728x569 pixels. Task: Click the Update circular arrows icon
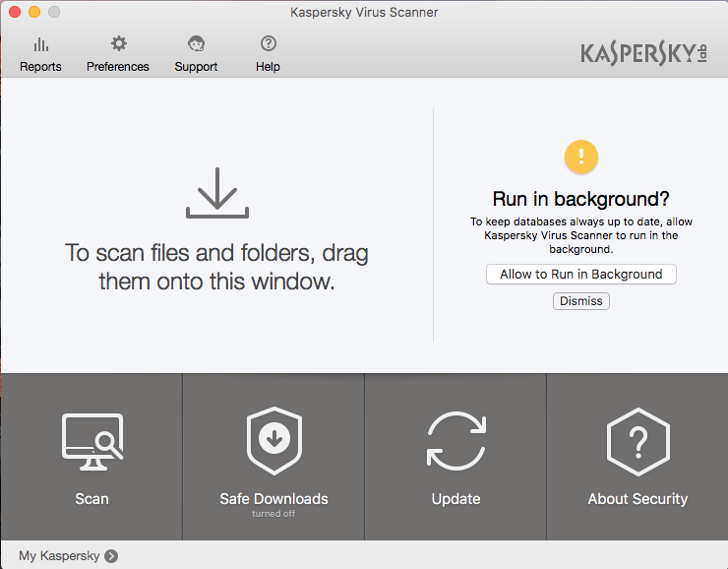pos(455,441)
